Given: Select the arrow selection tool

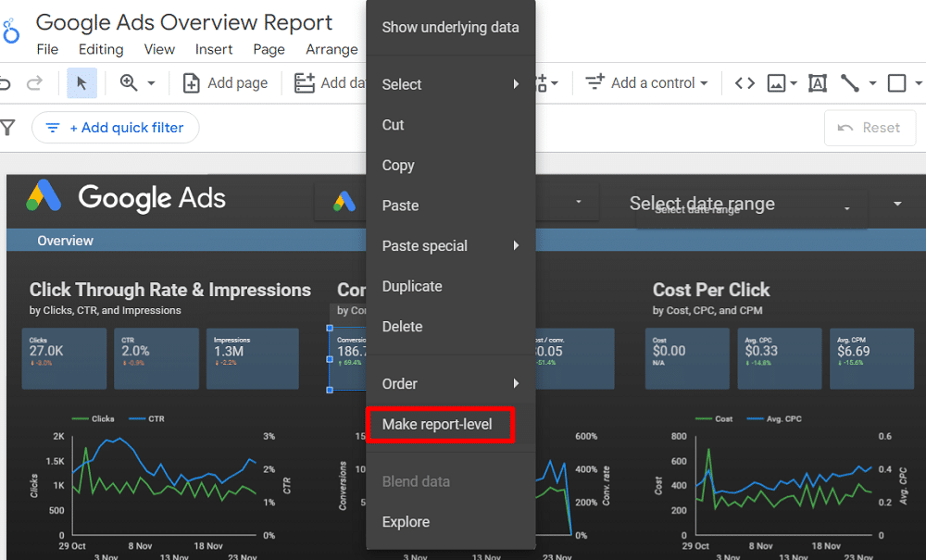Looking at the screenshot, I should click(x=81, y=82).
